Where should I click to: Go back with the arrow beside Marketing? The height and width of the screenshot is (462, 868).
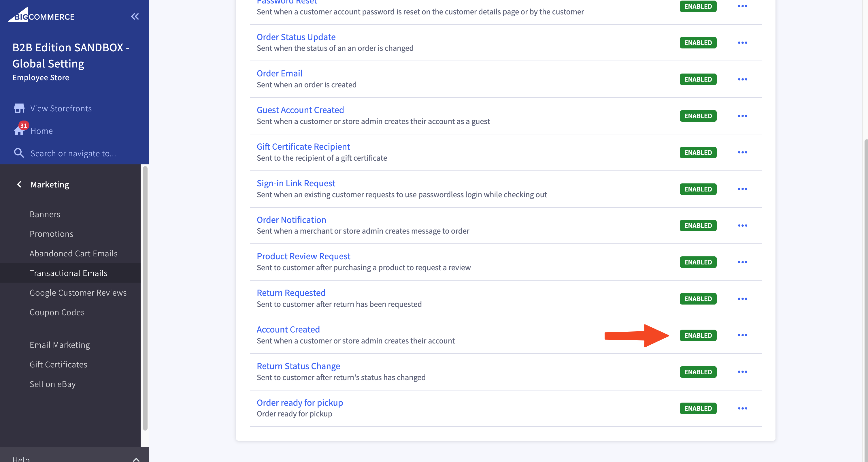pos(19,184)
